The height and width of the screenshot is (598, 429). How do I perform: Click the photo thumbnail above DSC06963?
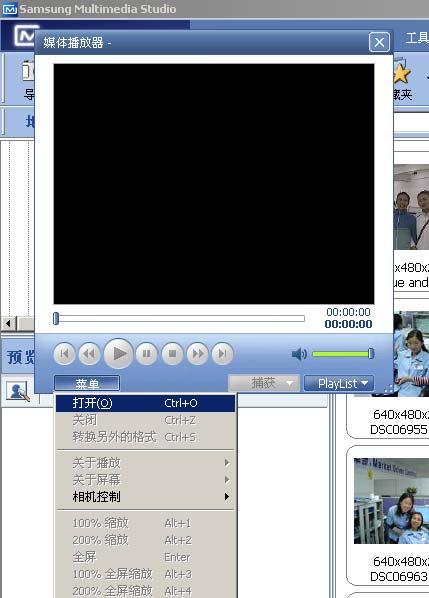[391, 501]
